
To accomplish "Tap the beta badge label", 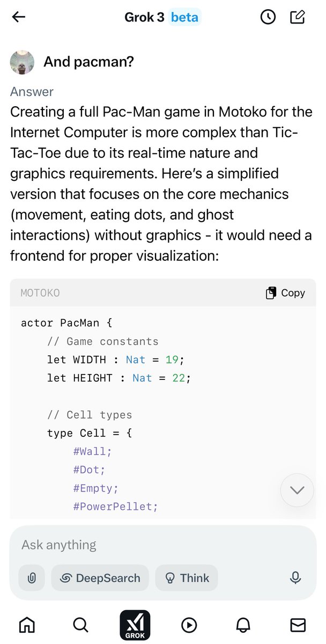I will (x=184, y=17).
